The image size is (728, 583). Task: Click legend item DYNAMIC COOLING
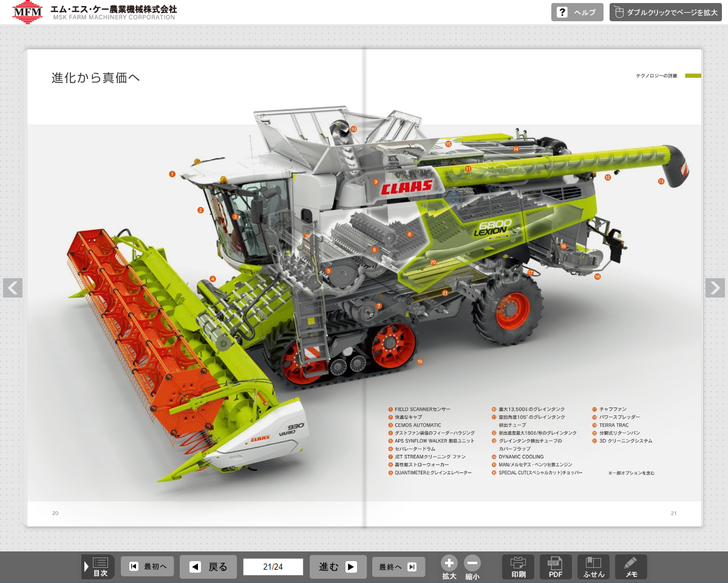pyautogui.click(x=518, y=457)
